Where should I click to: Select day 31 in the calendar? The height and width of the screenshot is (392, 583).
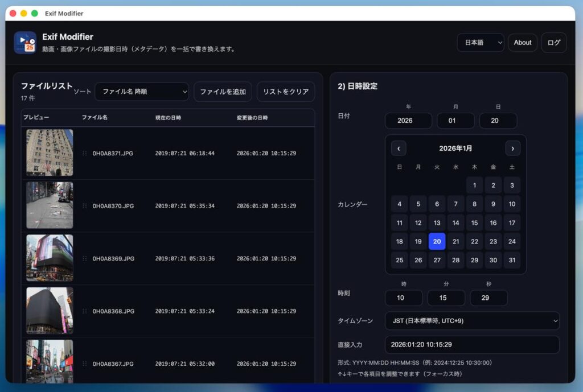tap(512, 260)
